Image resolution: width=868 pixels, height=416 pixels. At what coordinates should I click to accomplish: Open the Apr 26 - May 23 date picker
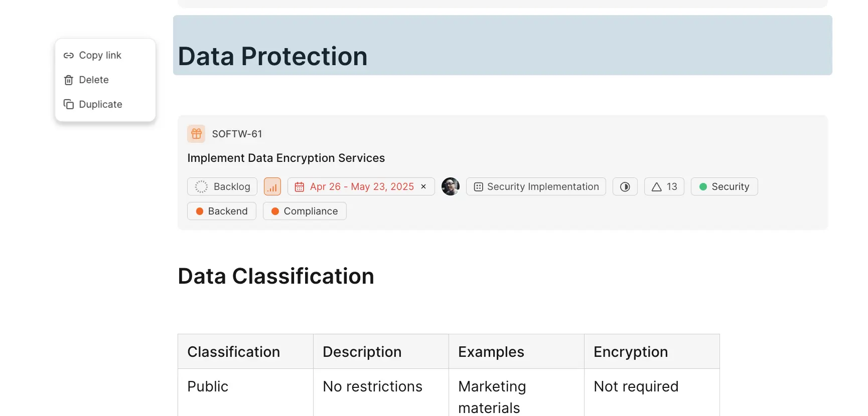click(x=356, y=186)
